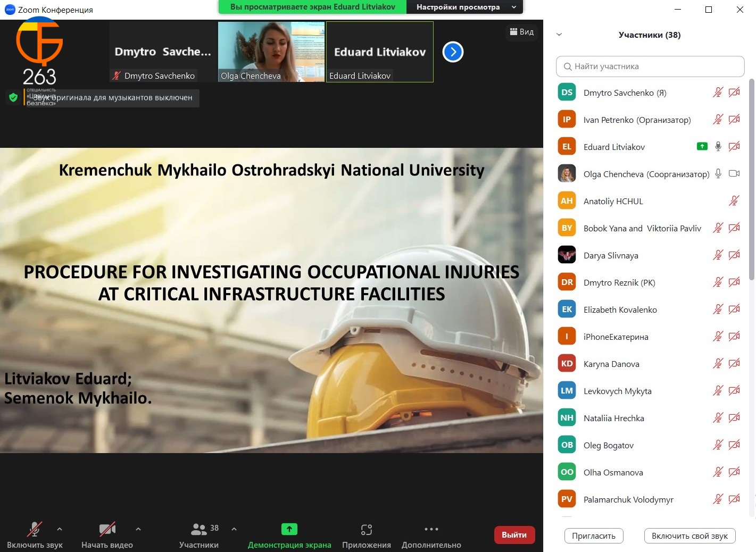Click the Участники (38) panel title
This screenshot has width=756, height=552.
click(x=650, y=35)
